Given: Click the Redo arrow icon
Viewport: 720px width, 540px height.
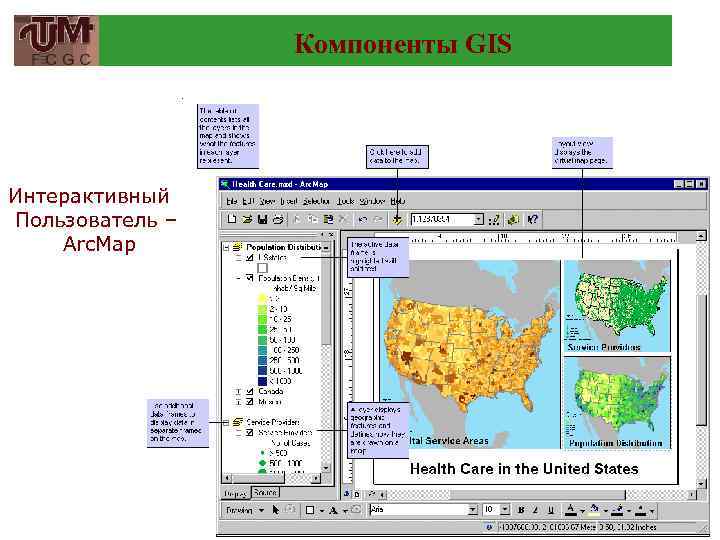Looking at the screenshot, I should point(378,219).
